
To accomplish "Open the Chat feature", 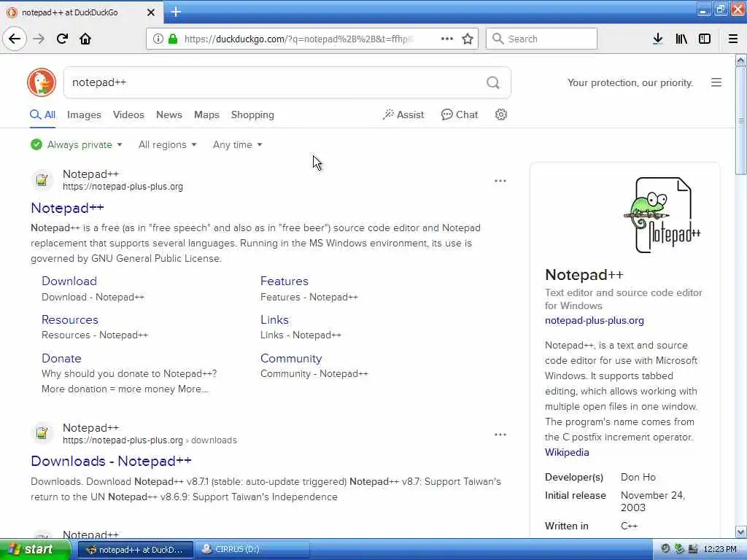I will coord(460,114).
